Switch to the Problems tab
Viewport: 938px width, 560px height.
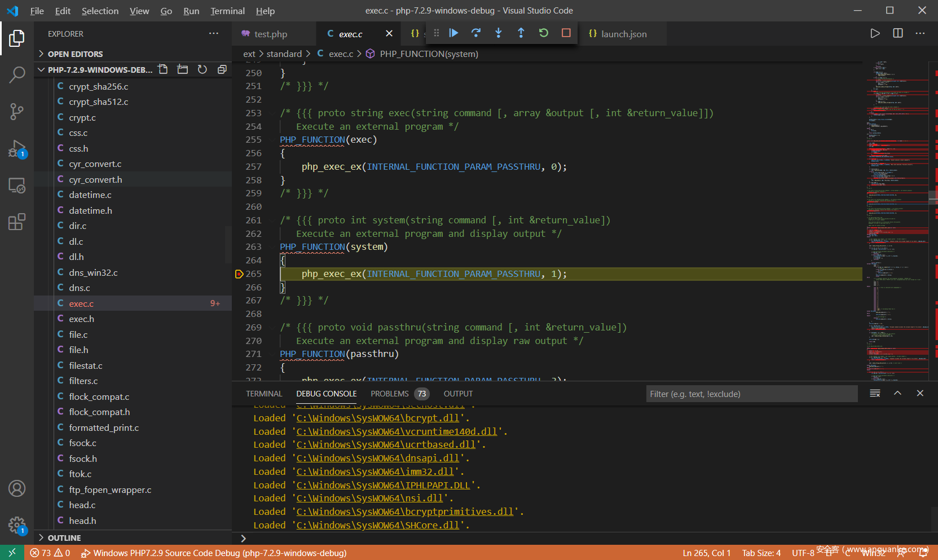(x=389, y=394)
